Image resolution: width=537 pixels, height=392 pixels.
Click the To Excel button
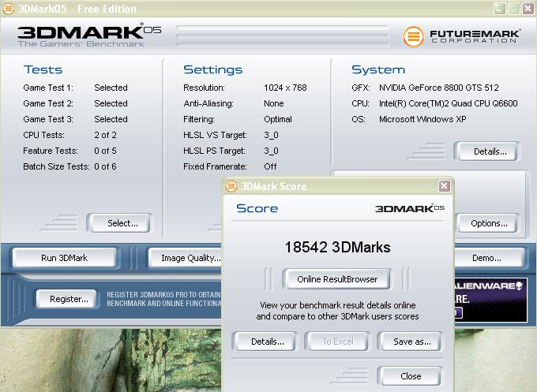coord(338,342)
